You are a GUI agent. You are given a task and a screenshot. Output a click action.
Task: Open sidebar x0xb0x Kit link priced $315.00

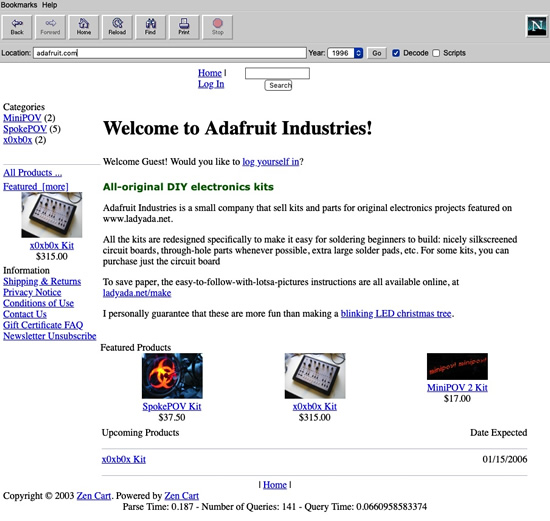pos(52,245)
